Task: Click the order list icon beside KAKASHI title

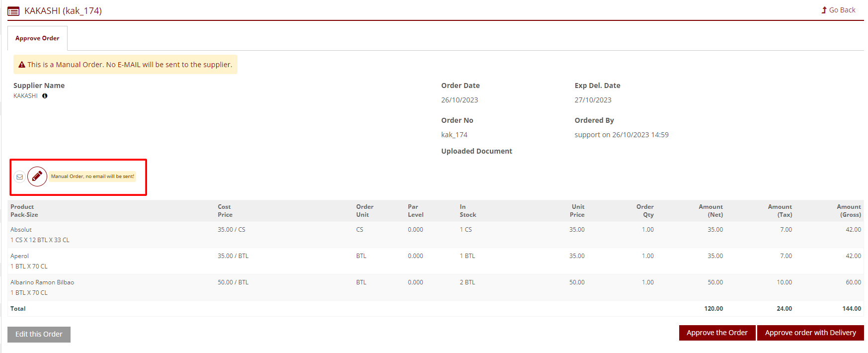Action: [13, 11]
